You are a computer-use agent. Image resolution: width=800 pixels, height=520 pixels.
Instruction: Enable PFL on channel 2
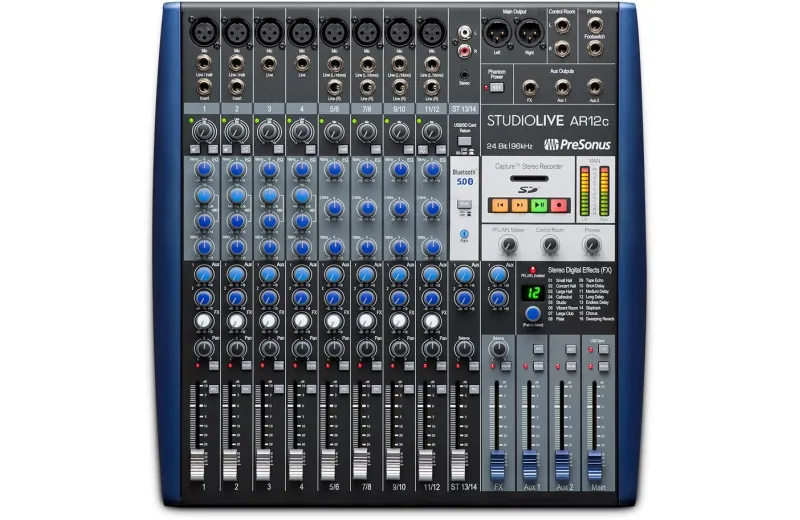(x=246, y=389)
